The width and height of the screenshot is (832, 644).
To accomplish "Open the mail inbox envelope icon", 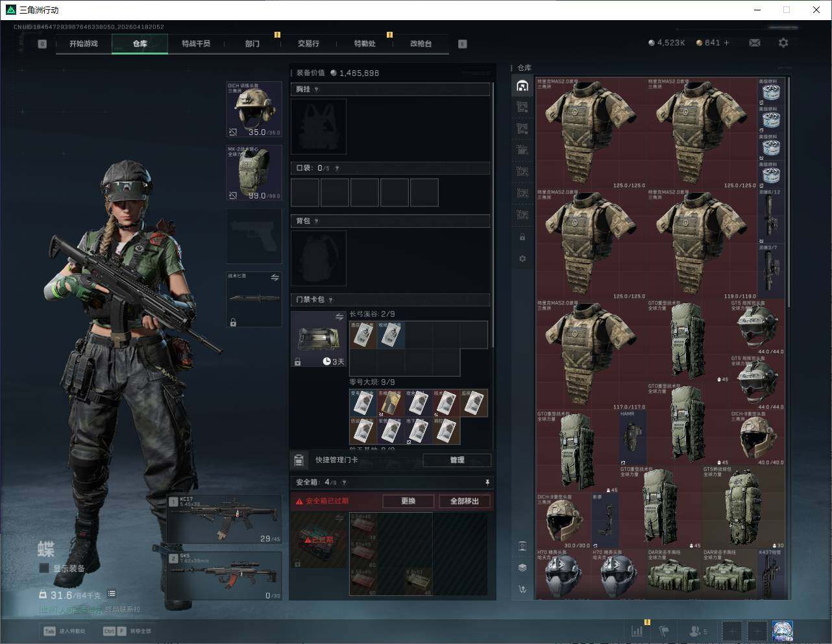I will pyautogui.click(x=754, y=43).
